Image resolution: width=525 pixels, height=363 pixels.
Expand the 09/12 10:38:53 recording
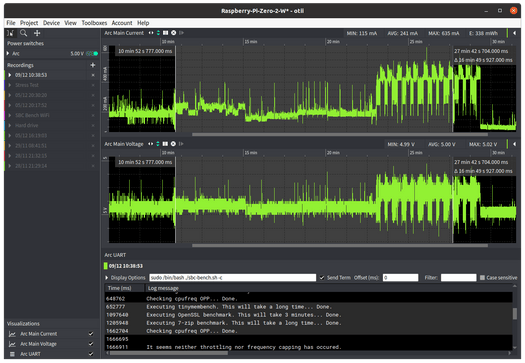point(10,75)
